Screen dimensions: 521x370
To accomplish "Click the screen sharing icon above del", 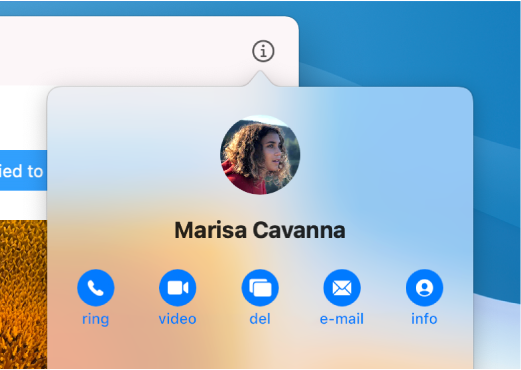I will coord(260,288).
